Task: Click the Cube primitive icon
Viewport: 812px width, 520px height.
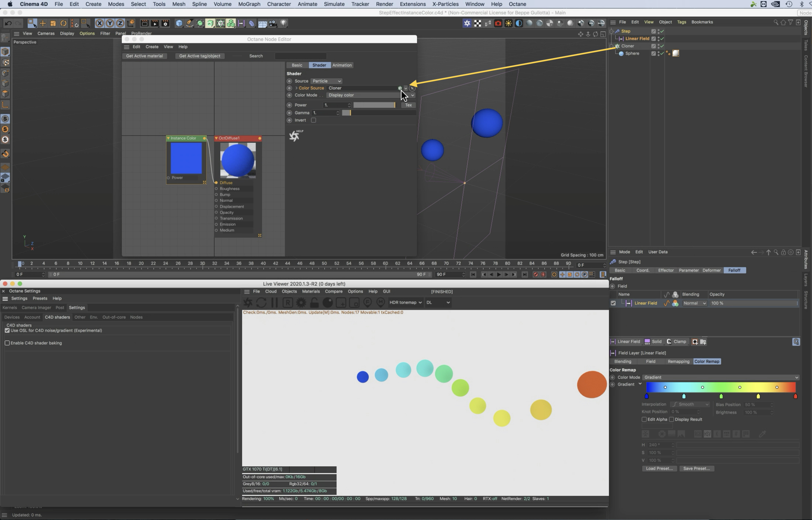Action: pos(179,23)
